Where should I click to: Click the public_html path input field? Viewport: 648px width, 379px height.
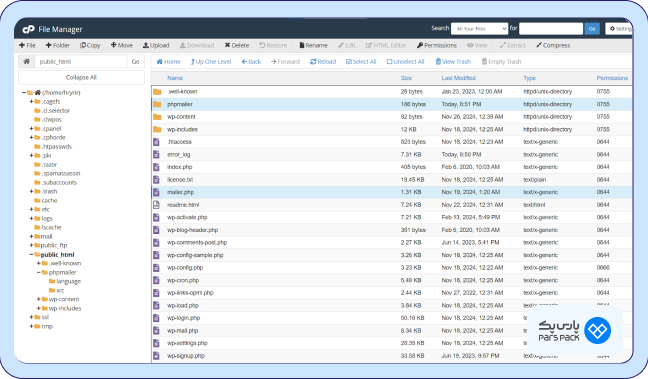pyautogui.click(x=81, y=62)
